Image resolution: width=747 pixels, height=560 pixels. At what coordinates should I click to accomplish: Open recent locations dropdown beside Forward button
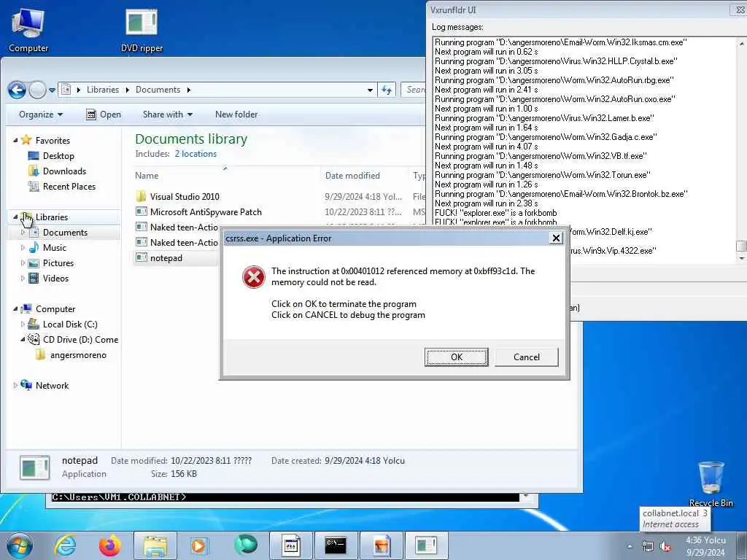point(52,90)
